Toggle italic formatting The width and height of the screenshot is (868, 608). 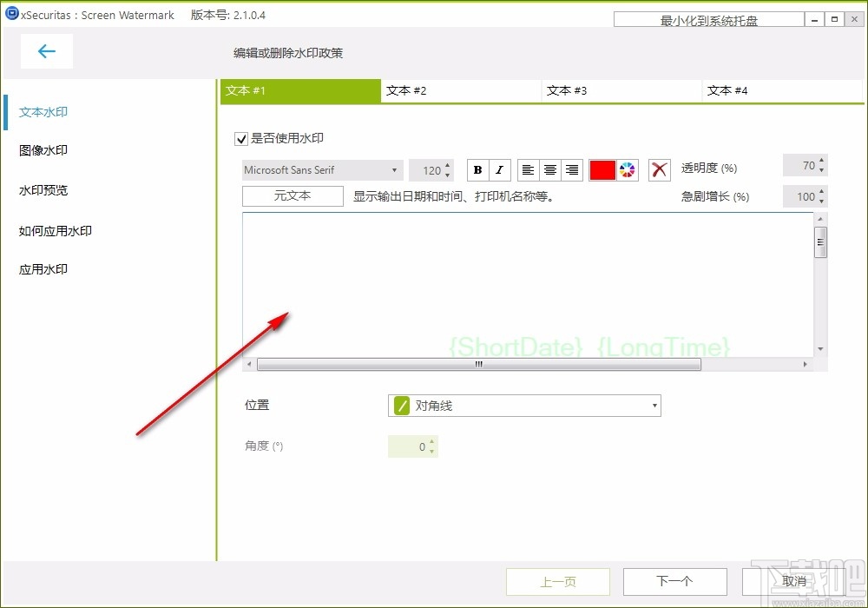(x=500, y=170)
